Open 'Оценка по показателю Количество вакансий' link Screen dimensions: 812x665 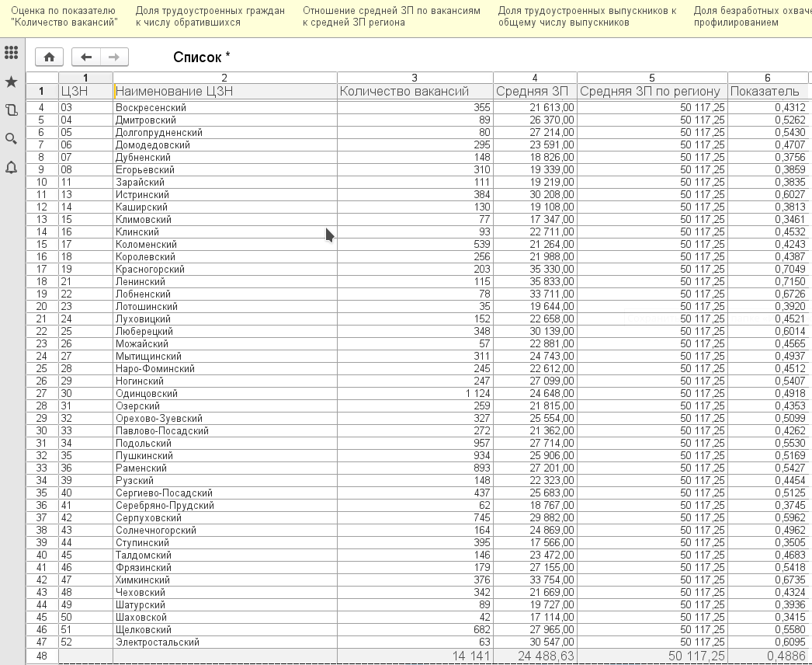pos(63,16)
